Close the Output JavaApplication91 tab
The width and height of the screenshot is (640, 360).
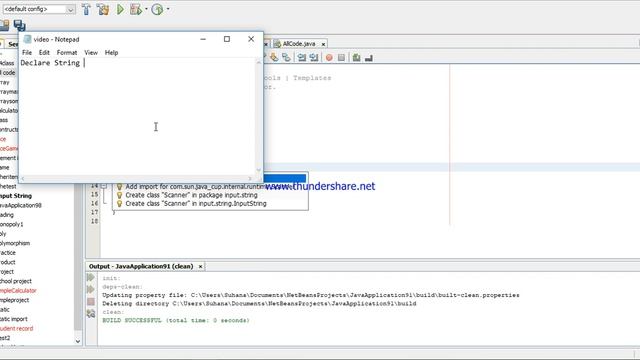tap(200, 267)
